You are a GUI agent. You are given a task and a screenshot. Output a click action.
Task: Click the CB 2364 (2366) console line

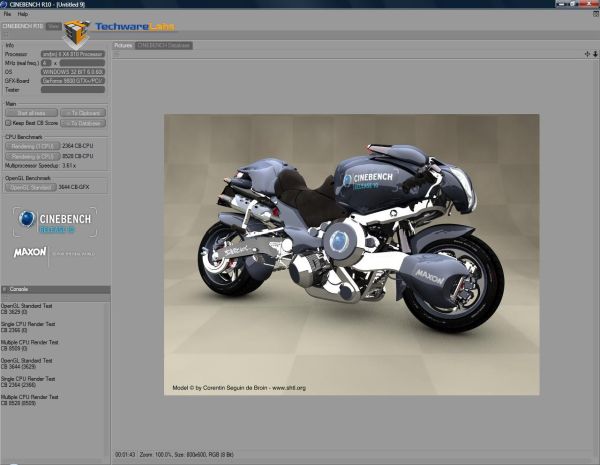point(18,385)
